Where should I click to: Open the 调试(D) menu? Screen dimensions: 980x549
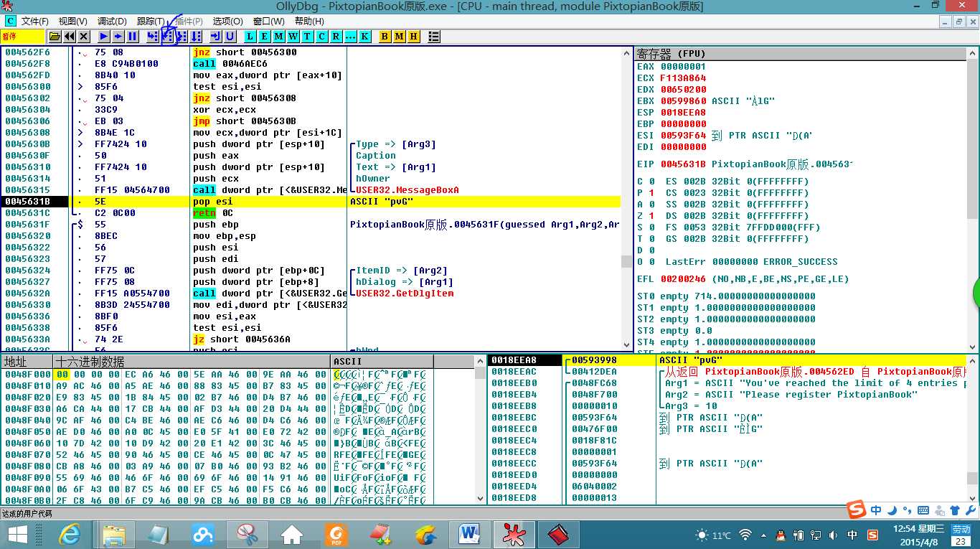point(112,22)
